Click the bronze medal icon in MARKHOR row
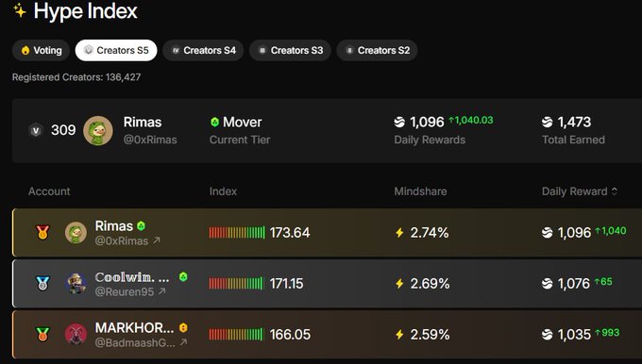 (x=42, y=334)
